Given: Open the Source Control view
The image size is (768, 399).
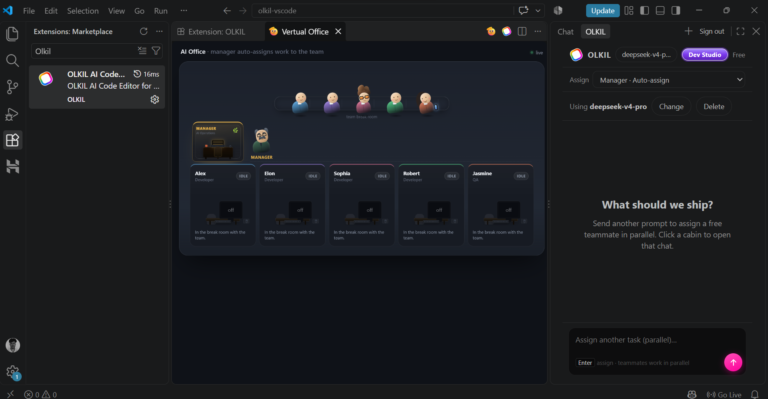Looking at the screenshot, I should pyautogui.click(x=12, y=87).
